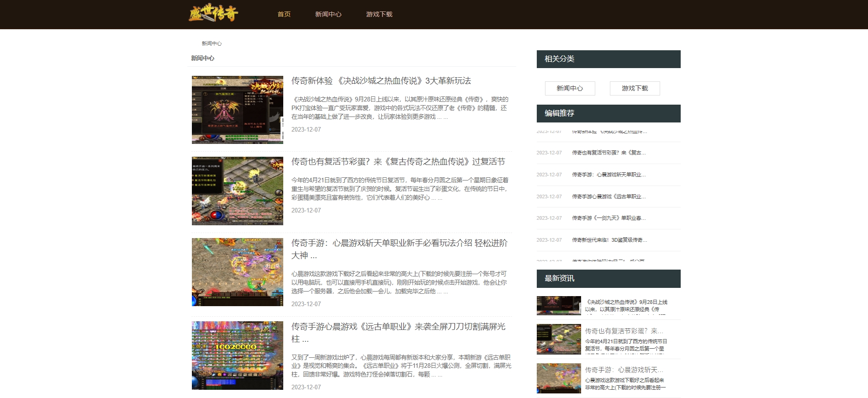Open 最新资讯 title 传奇也有复活节彩蛋？来…
Image resolution: width=868 pixels, height=398 pixels.
(624, 331)
